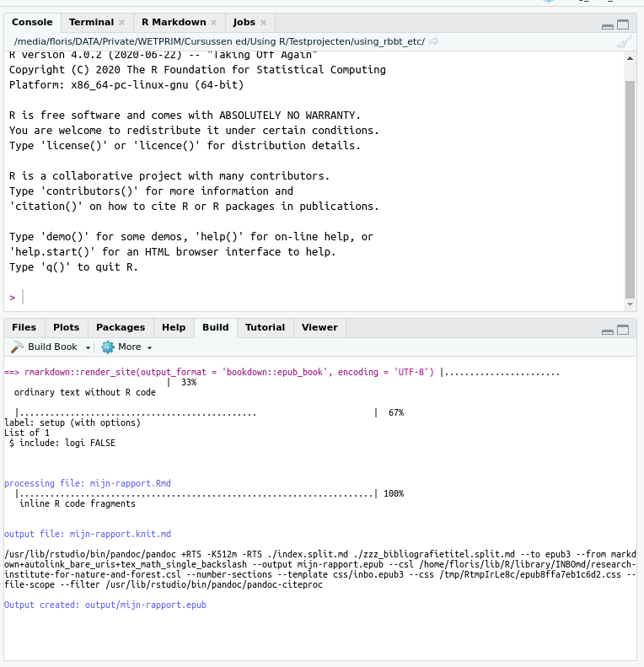This screenshot has width=644, height=667.
Task: Open the Files tab
Action: click(24, 327)
